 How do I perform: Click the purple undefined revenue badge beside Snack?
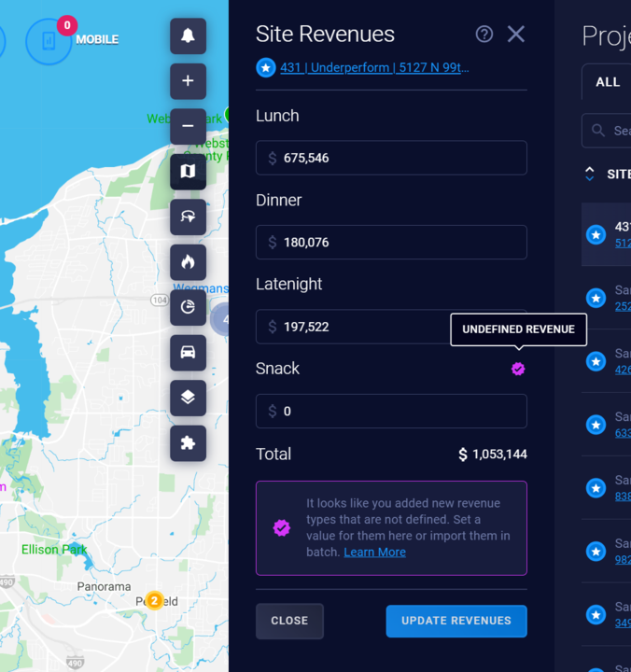(x=518, y=369)
